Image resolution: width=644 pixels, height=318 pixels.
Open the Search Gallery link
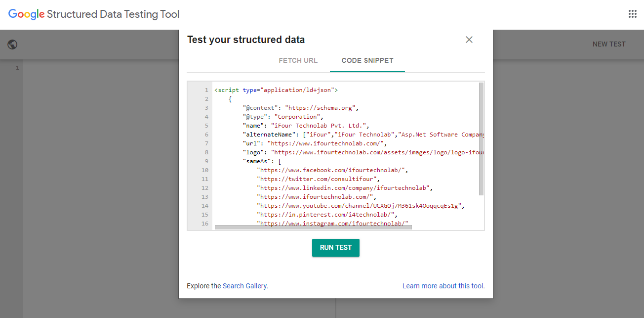pyautogui.click(x=245, y=286)
